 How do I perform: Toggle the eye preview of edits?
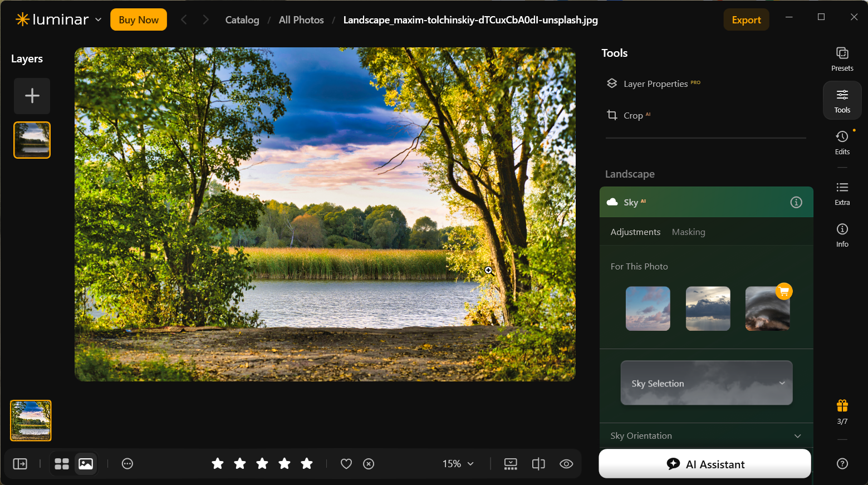[x=566, y=464]
